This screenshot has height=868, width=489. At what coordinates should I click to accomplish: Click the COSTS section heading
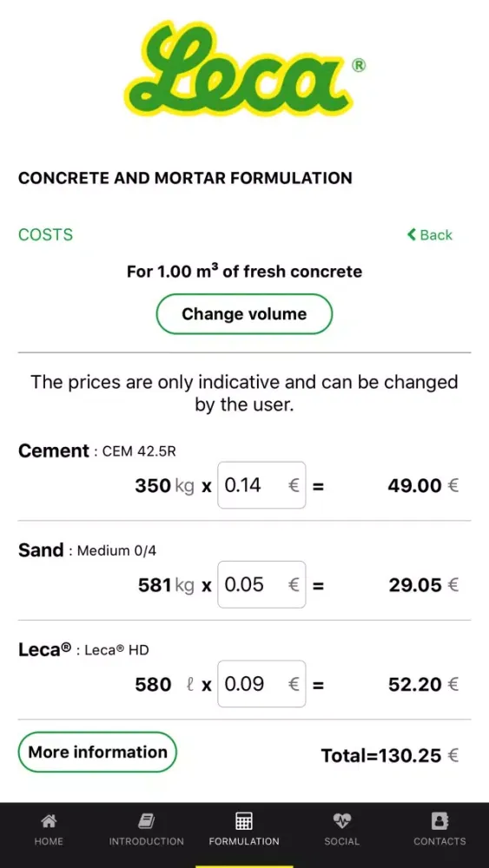[x=45, y=234]
